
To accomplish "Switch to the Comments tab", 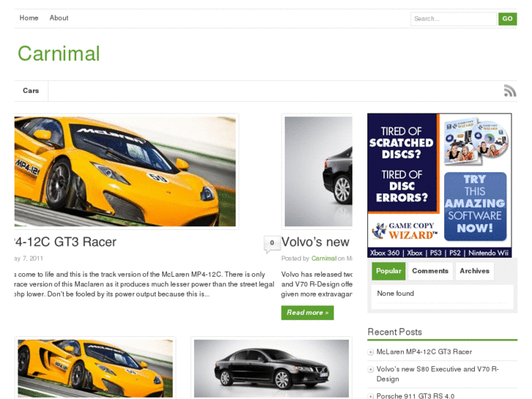I will coord(430,271).
